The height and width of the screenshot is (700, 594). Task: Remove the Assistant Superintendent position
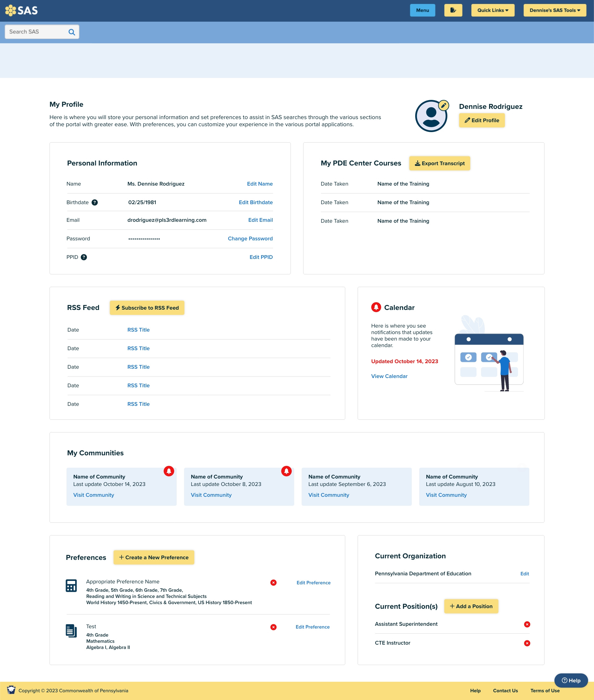[x=527, y=624]
